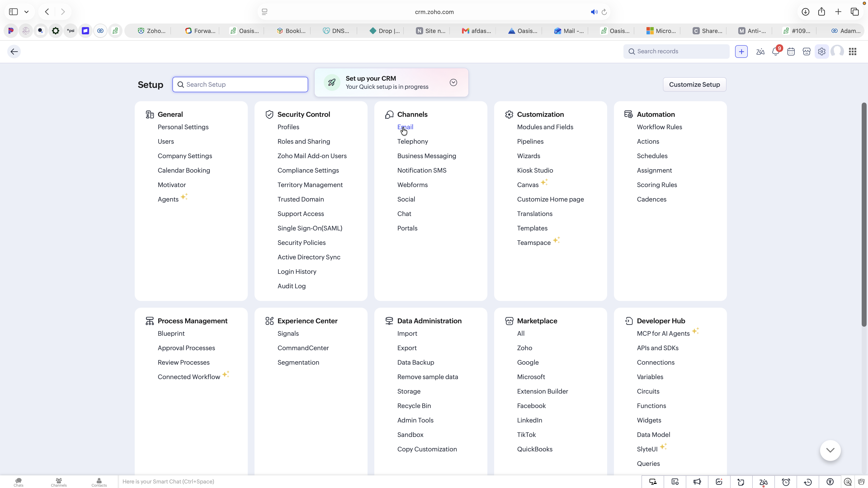
Task: Open Chats in the bottom bar
Action: 19,482
